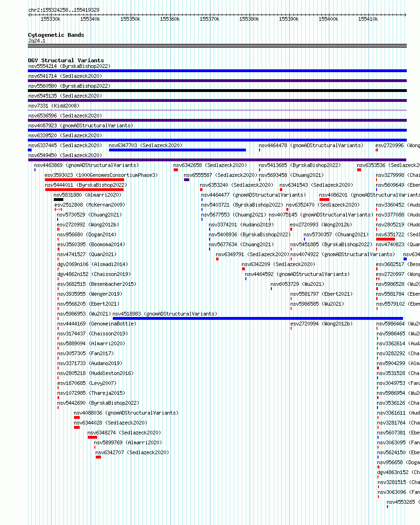
Task: Click the black bar for nsv5560580
Action: (218, 91)
